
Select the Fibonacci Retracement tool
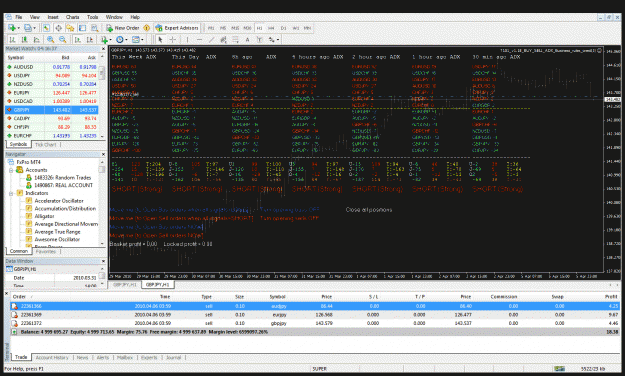point(236,39)
